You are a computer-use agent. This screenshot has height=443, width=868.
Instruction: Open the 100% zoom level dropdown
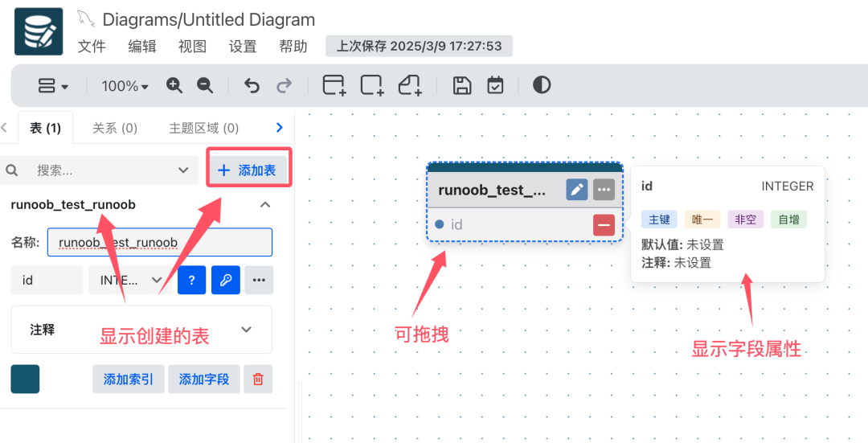click(x=125, y=86)
